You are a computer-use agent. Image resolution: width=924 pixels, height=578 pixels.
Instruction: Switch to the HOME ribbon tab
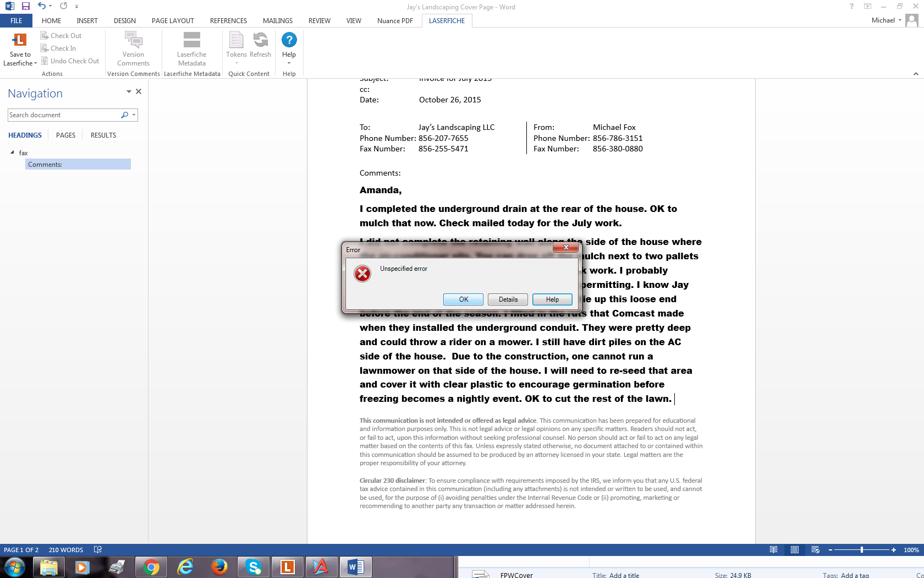coord(51,20)
